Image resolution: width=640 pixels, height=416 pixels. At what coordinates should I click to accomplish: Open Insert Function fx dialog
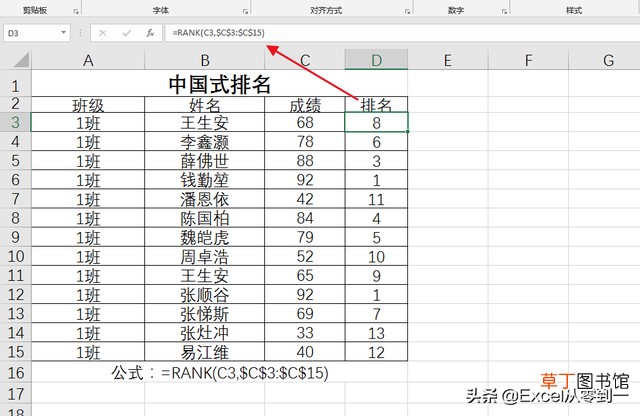pyautogui.click(x=150, y=33)
